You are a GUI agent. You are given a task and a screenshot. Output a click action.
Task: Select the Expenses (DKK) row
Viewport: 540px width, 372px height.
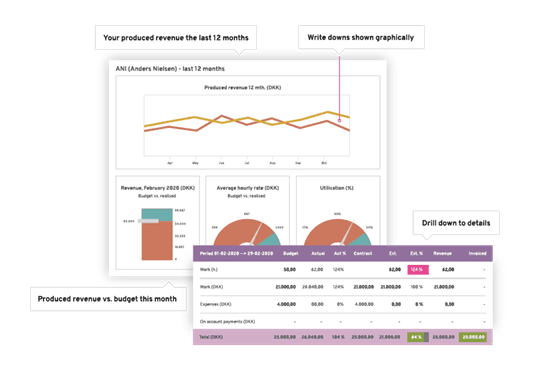(x=343, y=304)
